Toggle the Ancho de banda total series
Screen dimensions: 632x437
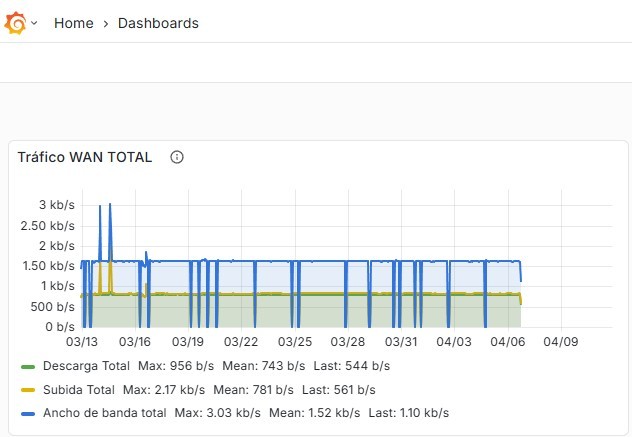click(105, 413)
